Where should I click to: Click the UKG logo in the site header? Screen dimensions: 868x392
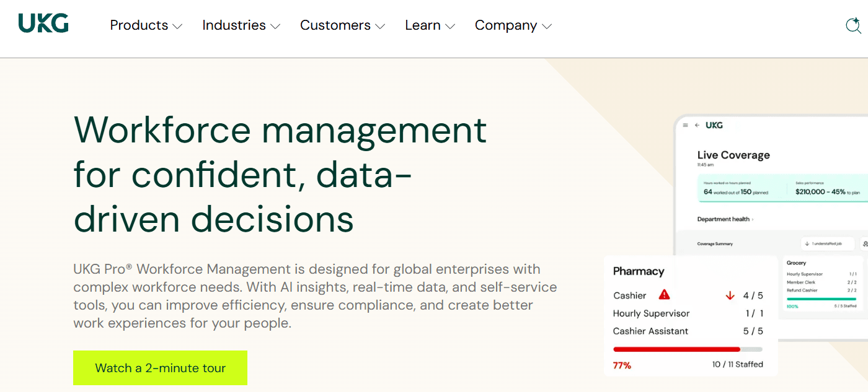(43, 24)
